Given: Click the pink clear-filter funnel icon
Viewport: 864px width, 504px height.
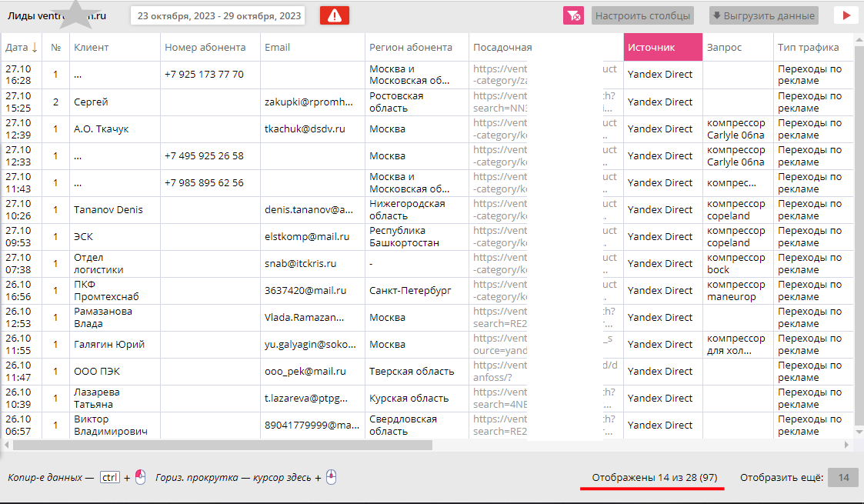Looking at the screenshot, I should [x=573, y=15].
